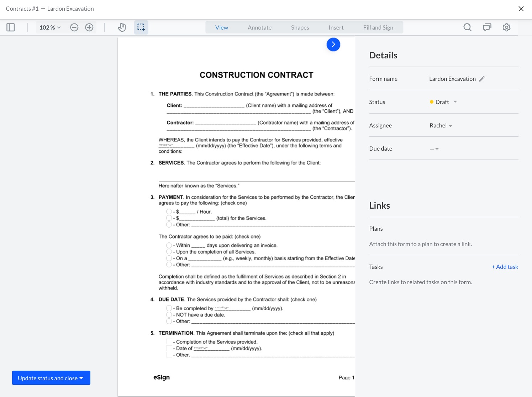The height and width of the screenshot is (397, 532).
Task: Switch to the Shapes tab
Action: (300, 27)
